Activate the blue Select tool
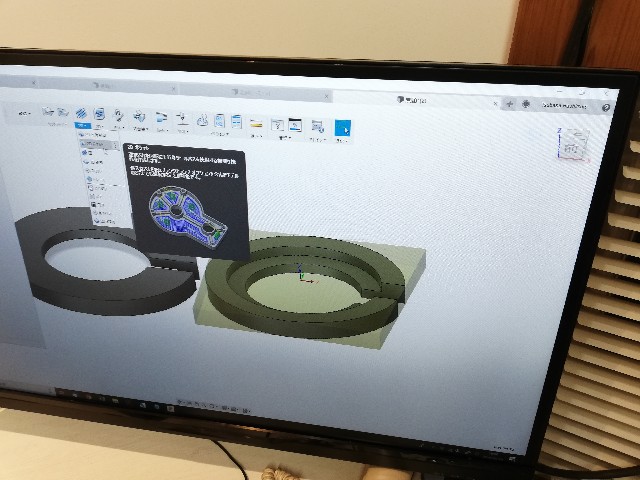 pos(342,128)
